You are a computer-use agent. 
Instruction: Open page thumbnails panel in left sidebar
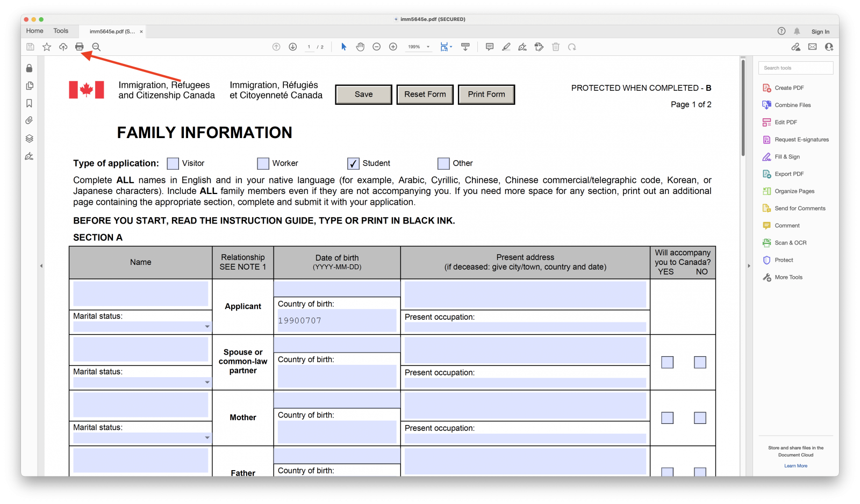[30, 85]
